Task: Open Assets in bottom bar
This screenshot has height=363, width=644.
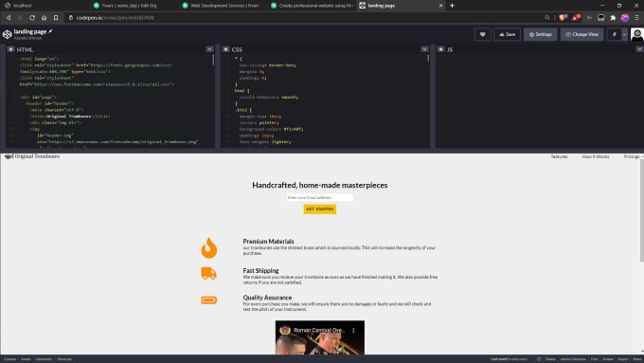Action: (x=26, y=359)
